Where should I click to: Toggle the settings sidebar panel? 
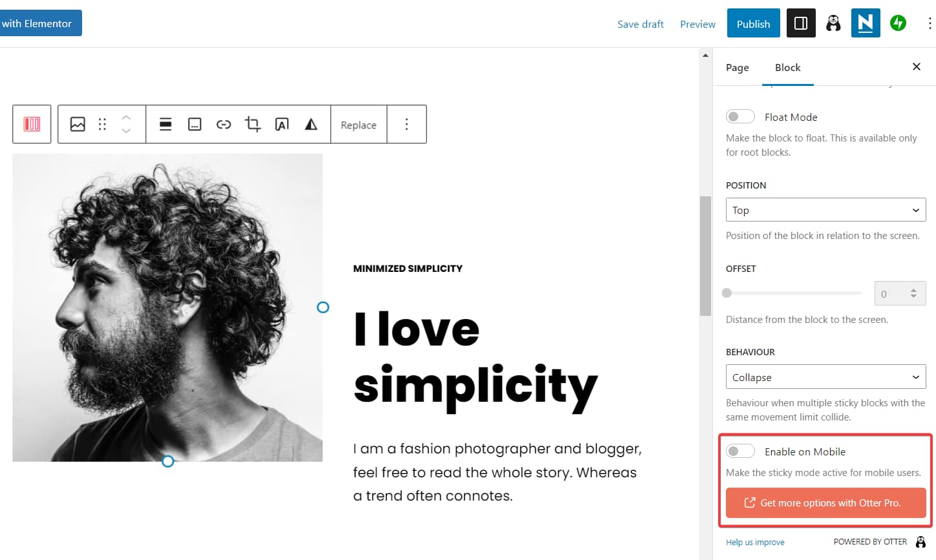click(801, 23)
